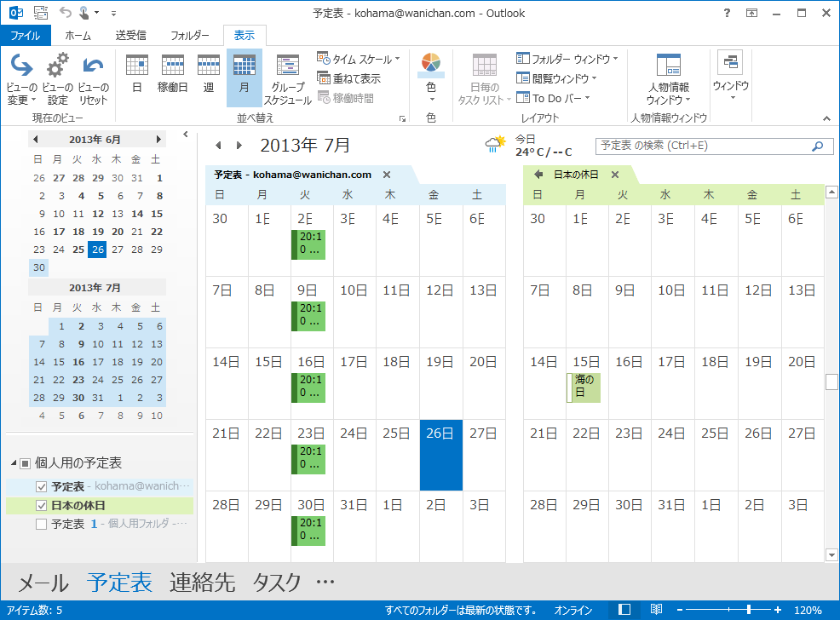Open ribbon display options button
This screenshot has width=840, height=620.
pyautogui.click(x=751, y=13)
